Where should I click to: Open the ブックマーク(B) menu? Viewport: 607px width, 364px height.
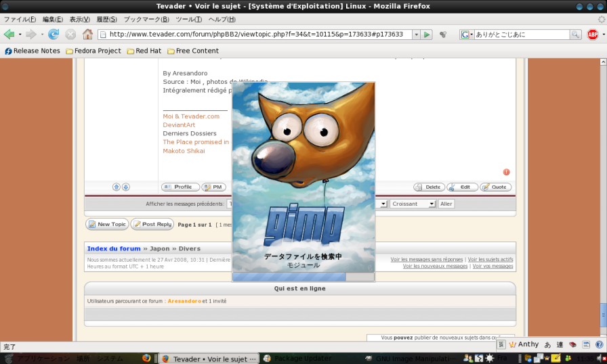(146, 20)
